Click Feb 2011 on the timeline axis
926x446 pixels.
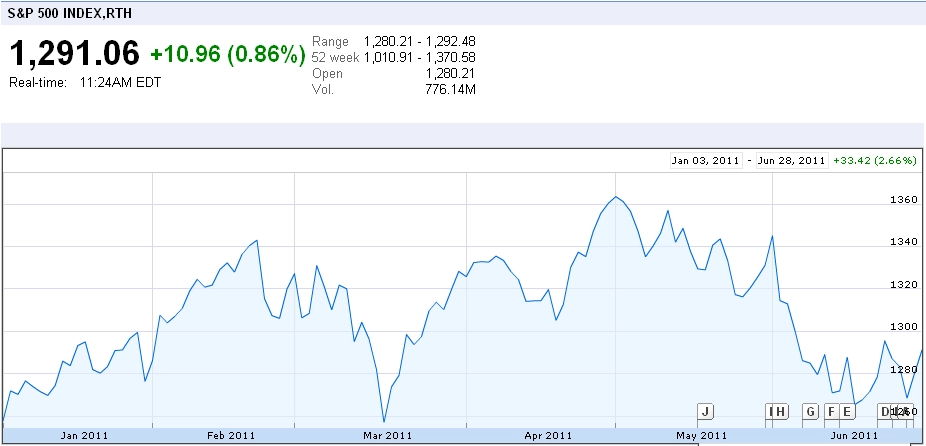(232, 436)
